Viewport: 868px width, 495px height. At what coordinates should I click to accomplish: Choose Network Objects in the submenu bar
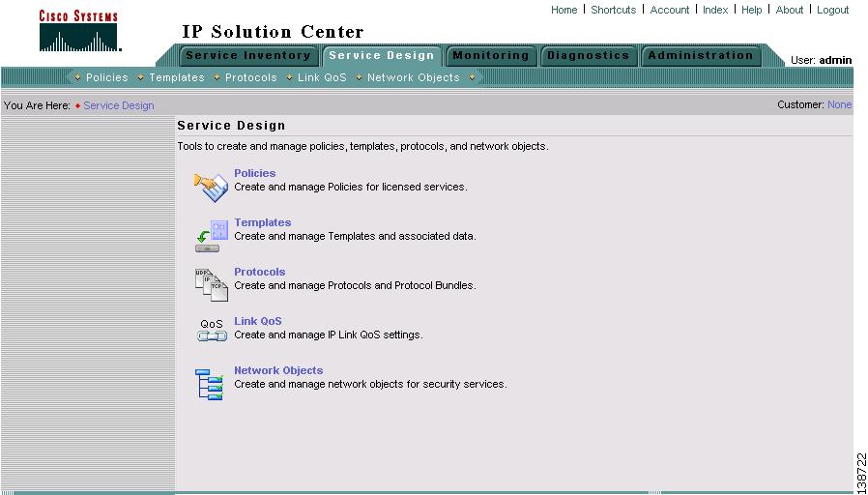point(414,77)
